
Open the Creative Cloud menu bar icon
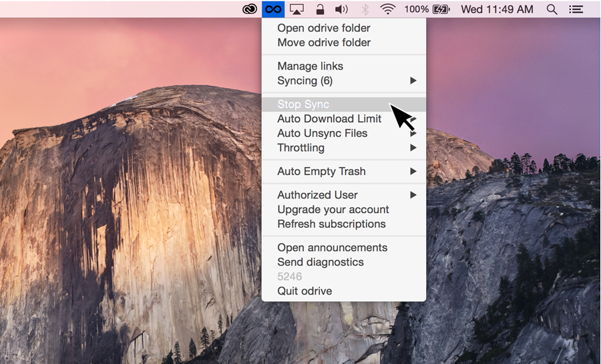(x=250, y=9)
